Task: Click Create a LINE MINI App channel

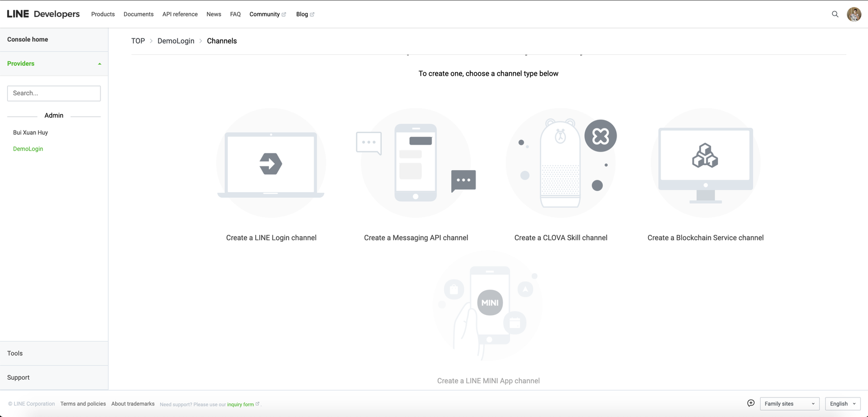Action: pos(488,381)
